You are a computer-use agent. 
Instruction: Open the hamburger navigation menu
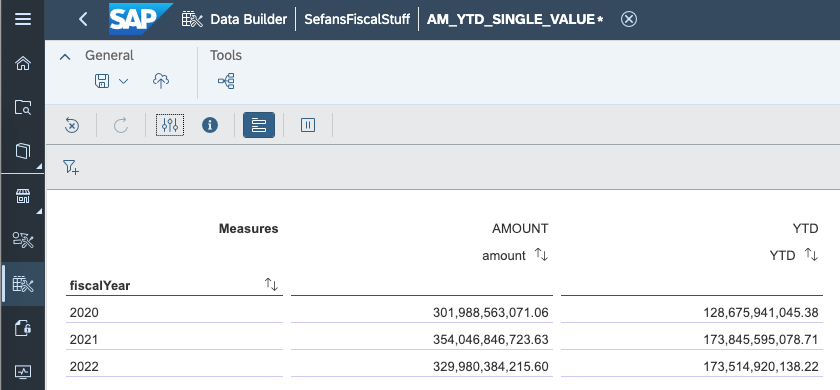pyautogui.click(x=22, y=20)
